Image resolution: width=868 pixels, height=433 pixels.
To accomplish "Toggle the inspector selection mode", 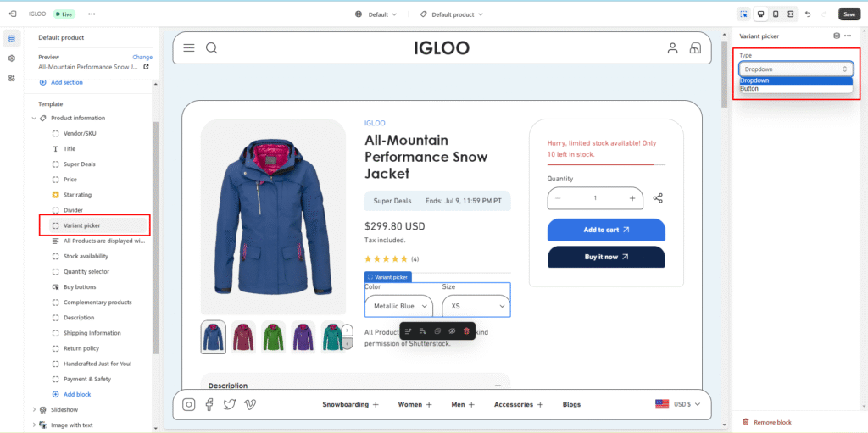I will 743,14.
